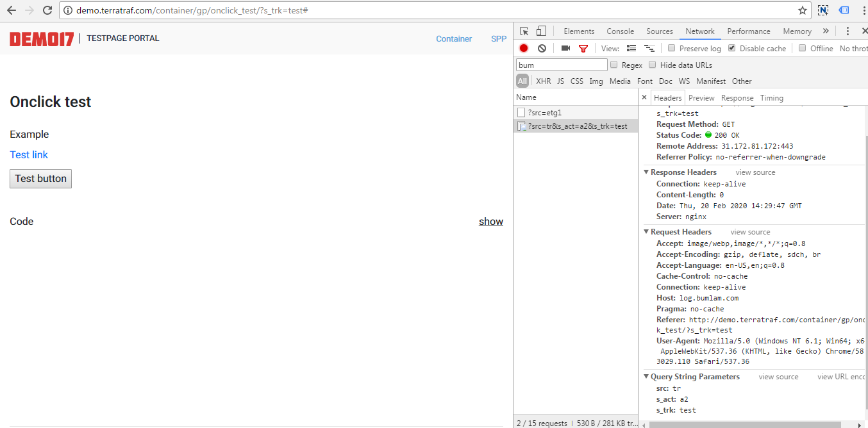Bookmark this page with star icon
Viewport: 868px width, 428px height.
coord(802,10)
